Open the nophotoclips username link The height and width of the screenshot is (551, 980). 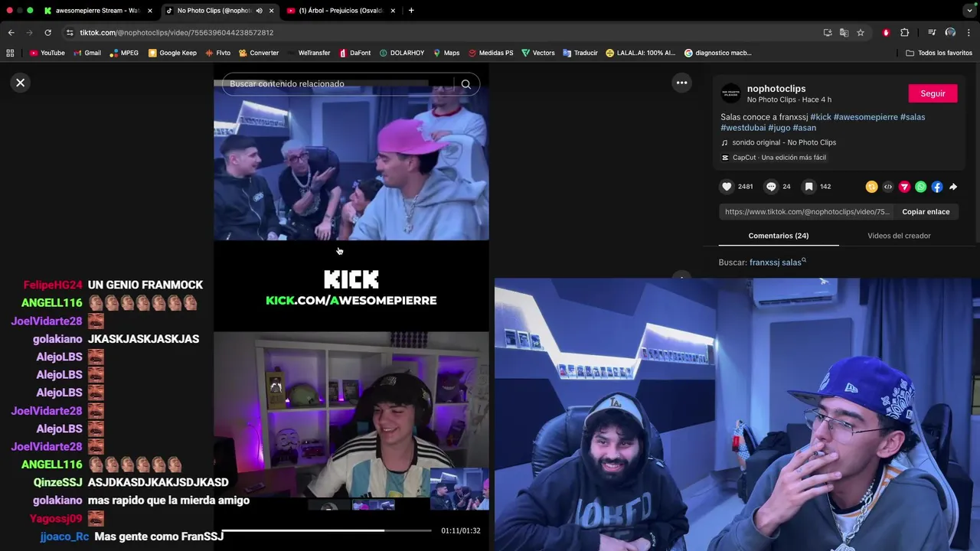tap(776, 89)
